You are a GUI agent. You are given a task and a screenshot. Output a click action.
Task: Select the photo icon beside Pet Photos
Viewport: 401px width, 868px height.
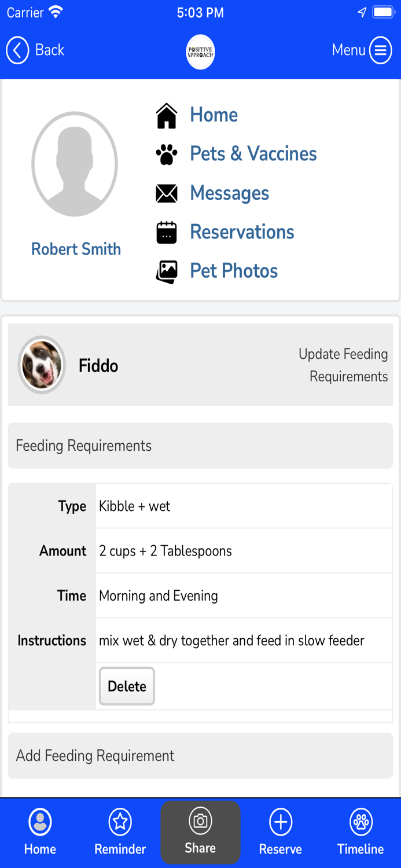(x=167, y=271)
